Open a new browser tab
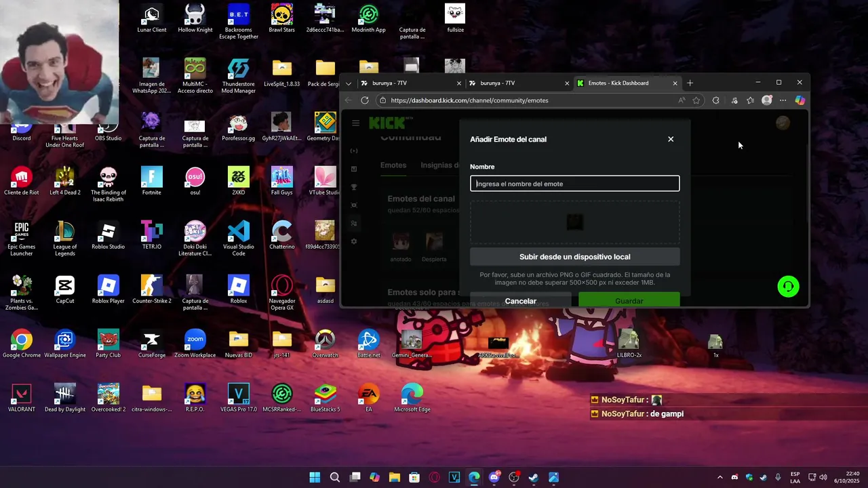This screenshot has height=488, width=868. click(x=690, y=83)
